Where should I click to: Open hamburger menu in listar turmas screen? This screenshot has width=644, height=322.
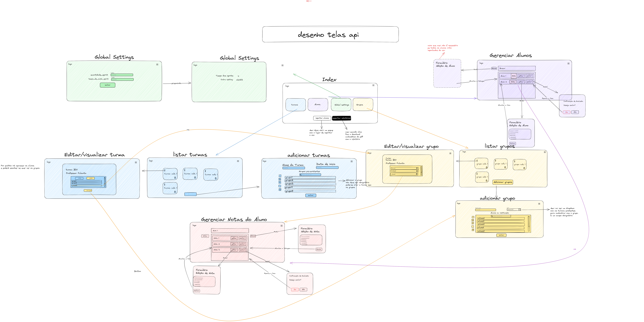coord(238,161)
